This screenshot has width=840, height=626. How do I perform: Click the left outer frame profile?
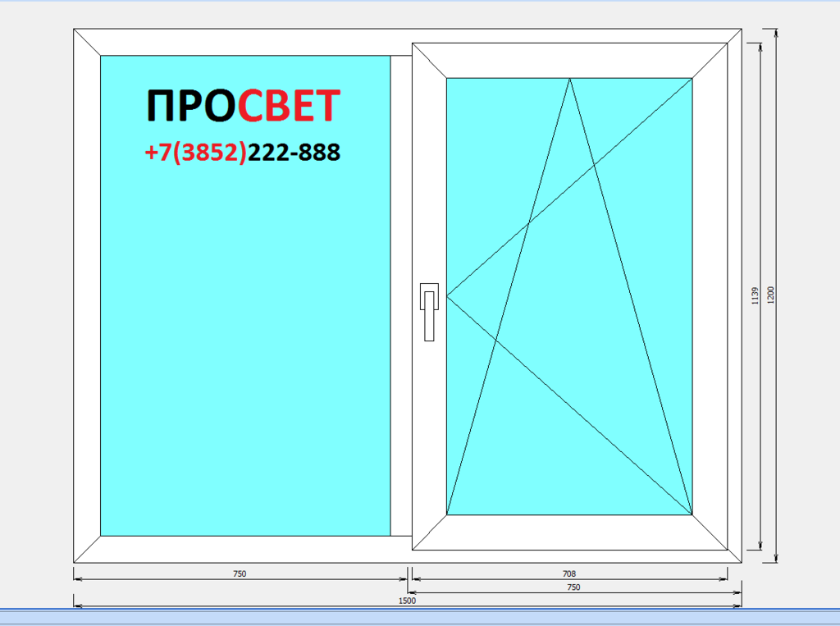(x=87, y=295)
